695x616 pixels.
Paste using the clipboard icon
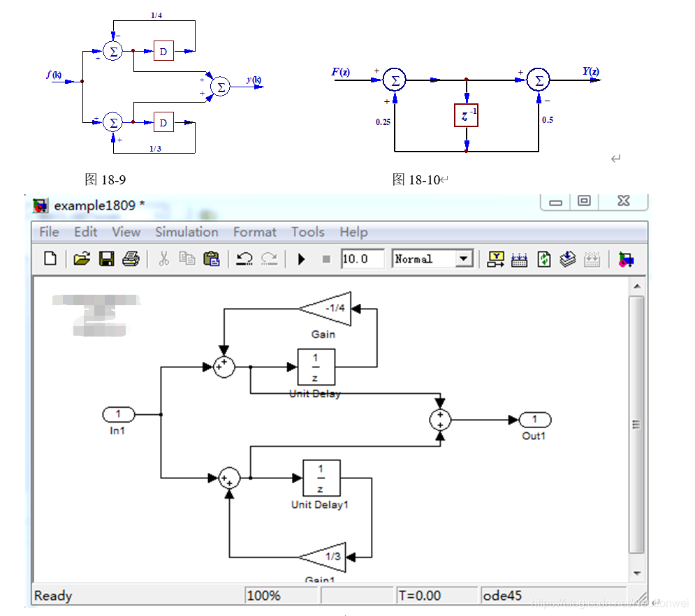coord(212,258)
